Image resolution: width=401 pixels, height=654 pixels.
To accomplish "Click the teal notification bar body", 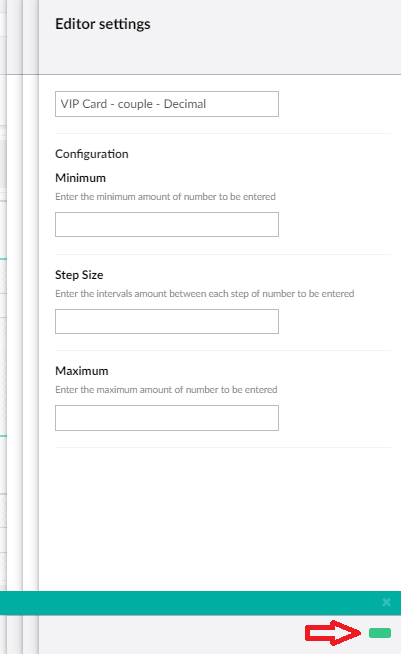I will (188, 603).
